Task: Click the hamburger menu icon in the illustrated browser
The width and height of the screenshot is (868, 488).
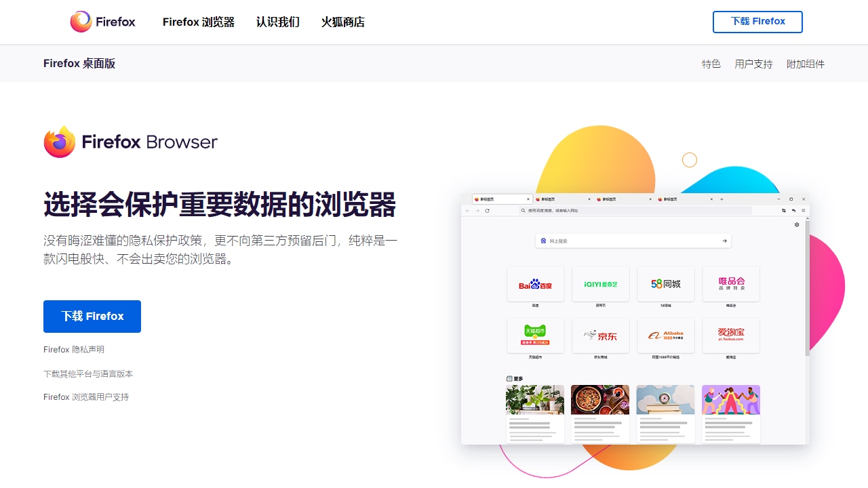Action: pos(804,211)
